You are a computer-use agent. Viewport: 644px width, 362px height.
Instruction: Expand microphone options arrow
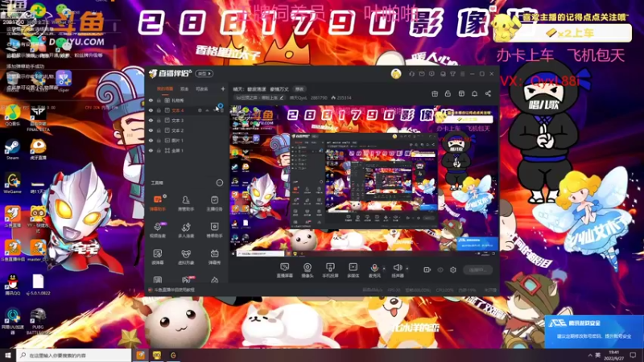[384, 269]
